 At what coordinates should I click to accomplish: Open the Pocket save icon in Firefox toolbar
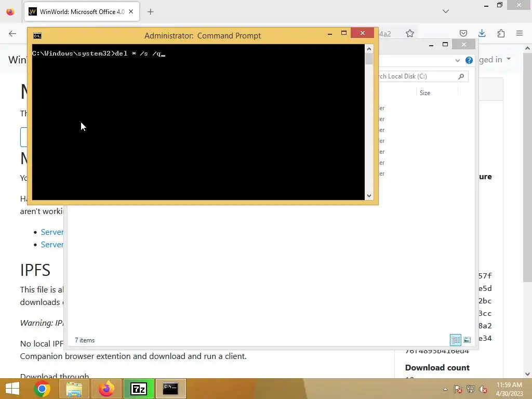[x=463, y=33]
